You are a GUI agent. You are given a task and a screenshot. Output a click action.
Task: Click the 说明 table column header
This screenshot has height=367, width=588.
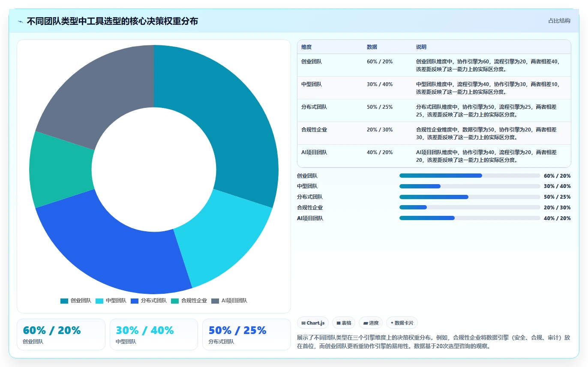[x=421, y=47]
